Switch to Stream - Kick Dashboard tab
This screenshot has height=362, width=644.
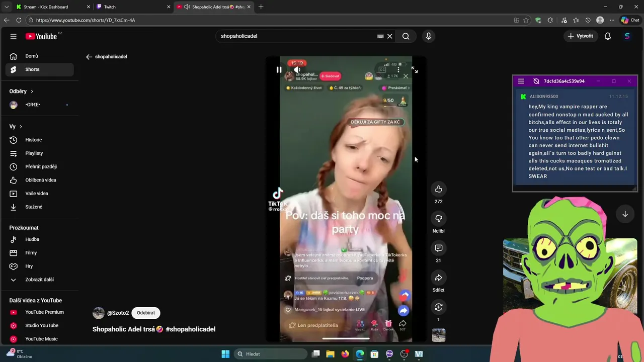point(52,7)
